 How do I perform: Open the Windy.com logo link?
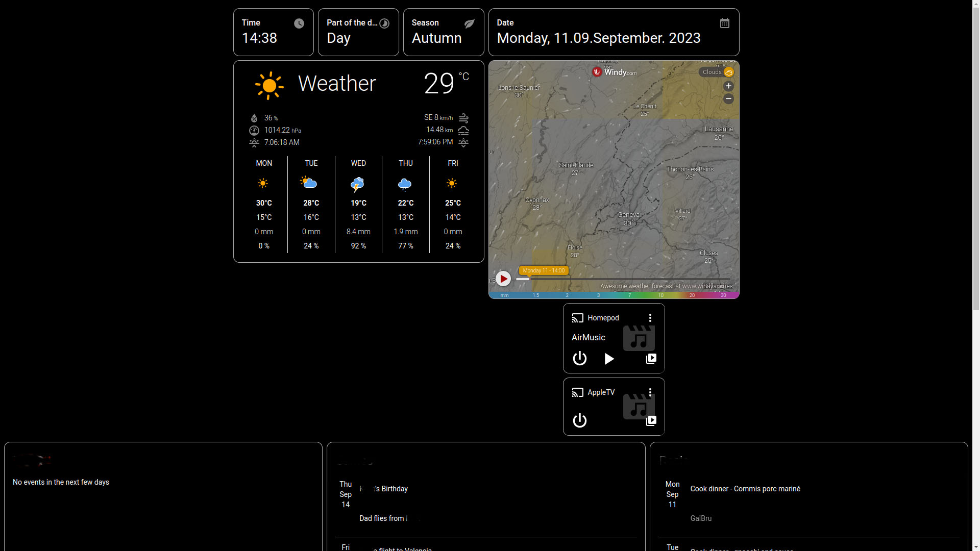click(614, 72)
